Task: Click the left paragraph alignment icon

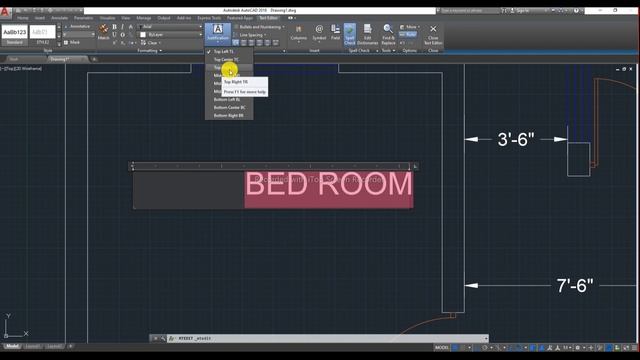Action: click(x=244, y=42)
